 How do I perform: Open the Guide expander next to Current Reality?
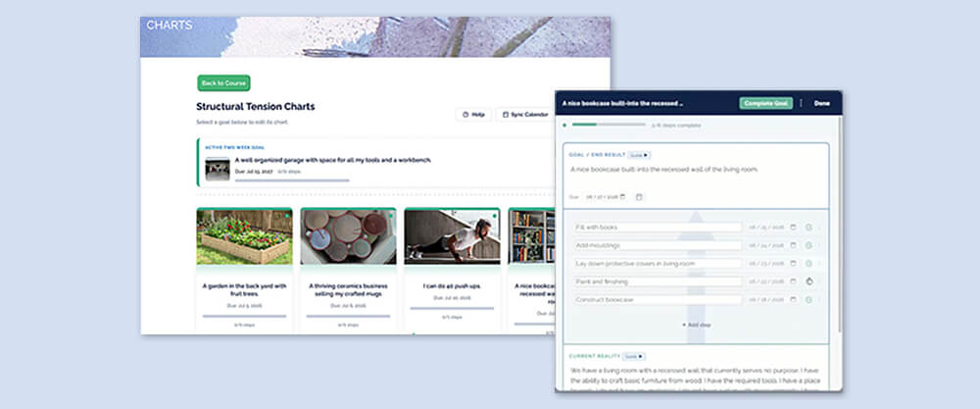[x=634, y=356]
